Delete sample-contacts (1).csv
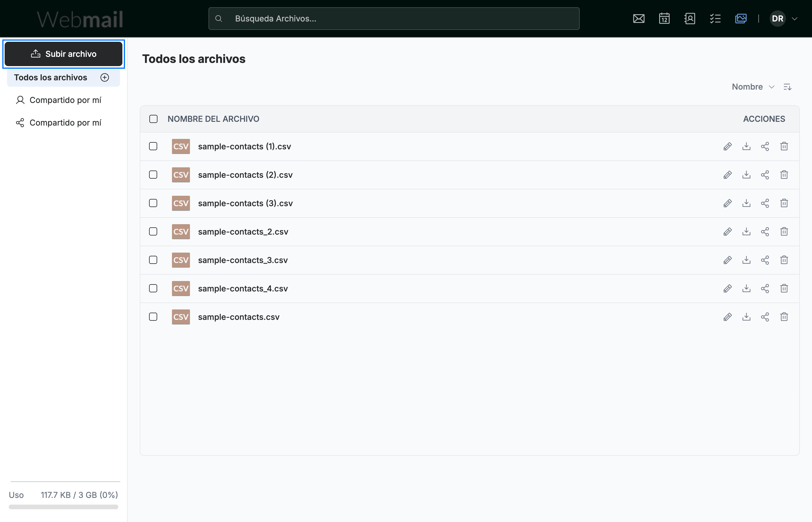Screen dimensions: 812x522 pos(784,146)
